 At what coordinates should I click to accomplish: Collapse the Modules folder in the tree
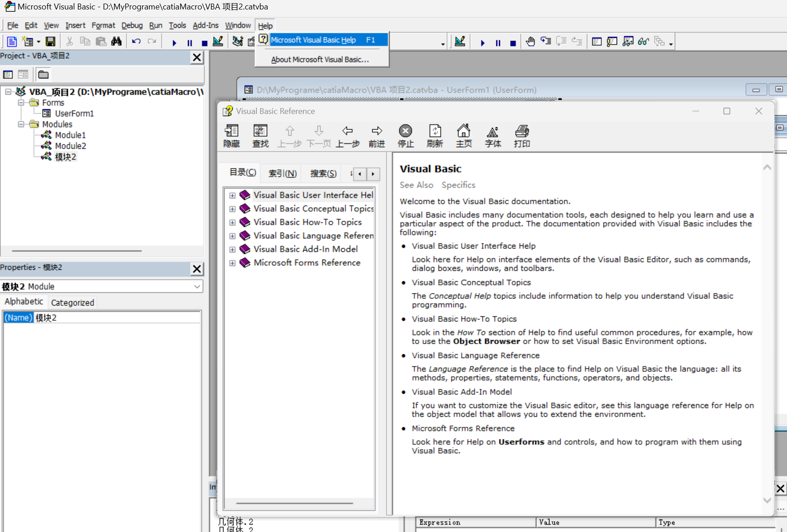point(21,124)
